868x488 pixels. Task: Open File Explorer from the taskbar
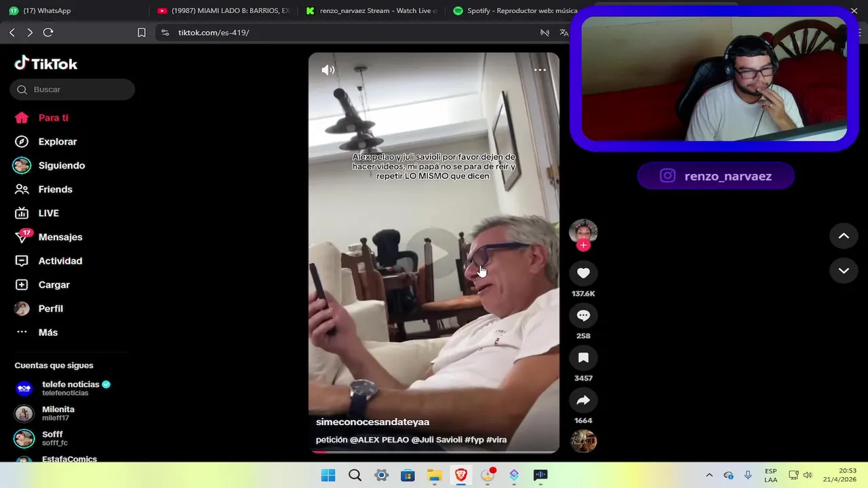pyautogui.click(x=434, y=475)
